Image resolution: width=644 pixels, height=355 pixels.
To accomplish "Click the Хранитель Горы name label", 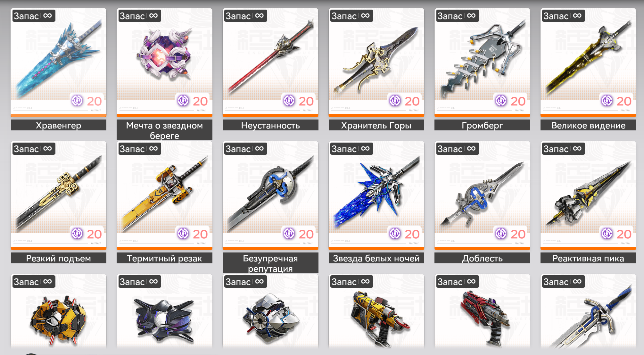I will (376, 125).
